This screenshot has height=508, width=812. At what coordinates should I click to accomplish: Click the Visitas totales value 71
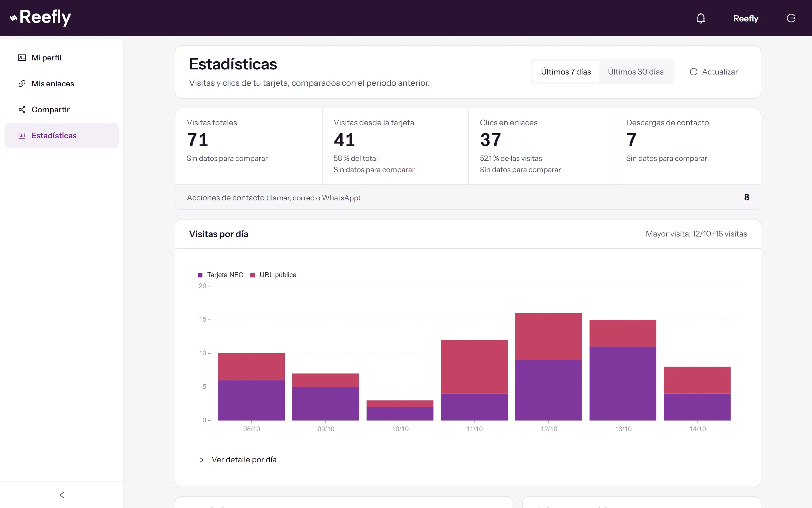click(198, 140)
